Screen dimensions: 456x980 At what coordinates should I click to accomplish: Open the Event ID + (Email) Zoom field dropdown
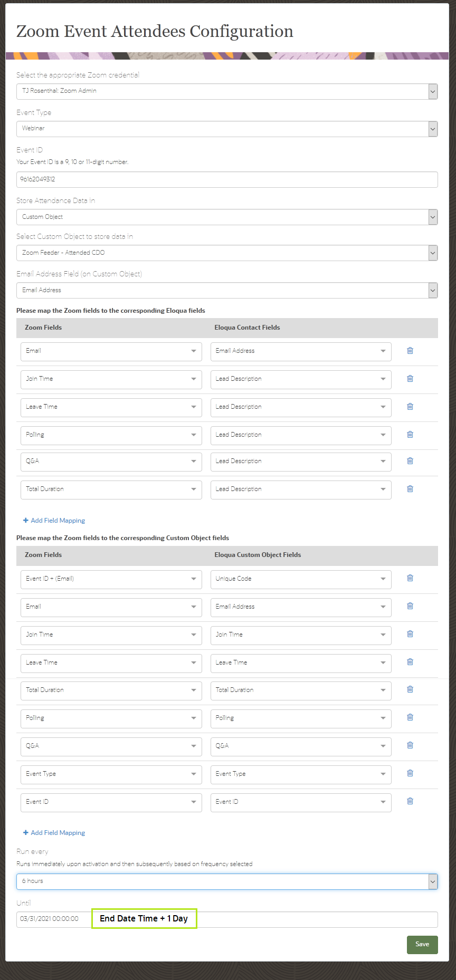(111, 579)
